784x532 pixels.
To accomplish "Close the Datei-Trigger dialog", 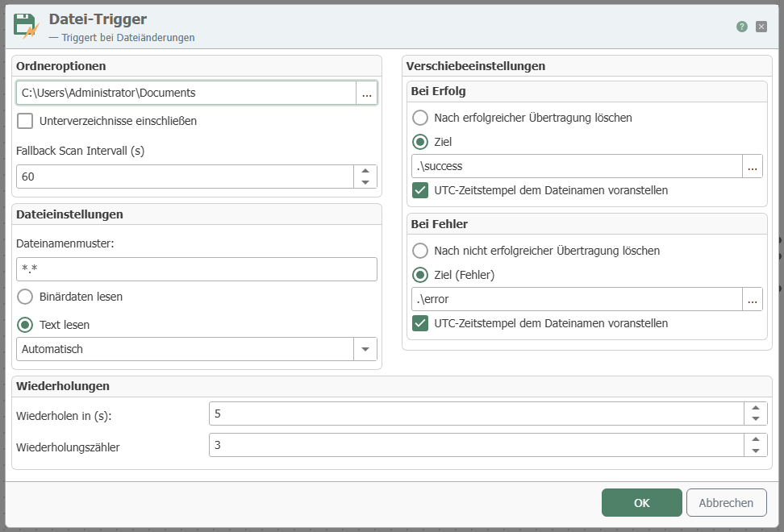I will 761,27.
